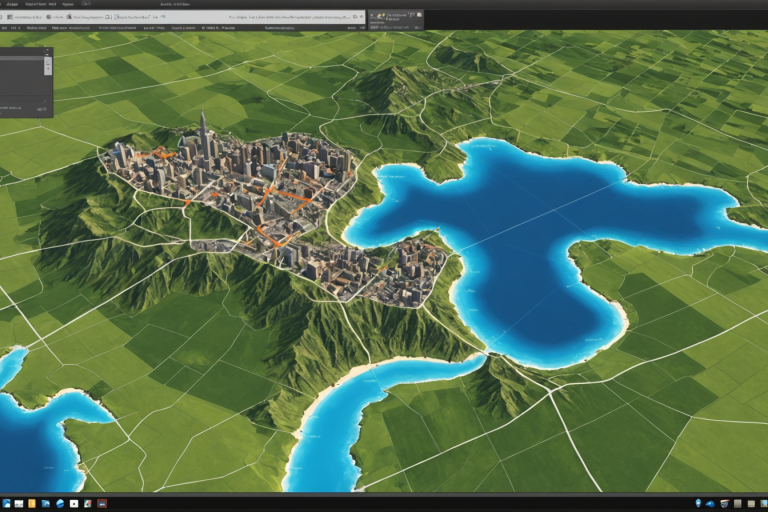The height and width of the screenshot is (512, 768).
Task: Open the white envelope icon in the taskbar
Action: [19, 503]
